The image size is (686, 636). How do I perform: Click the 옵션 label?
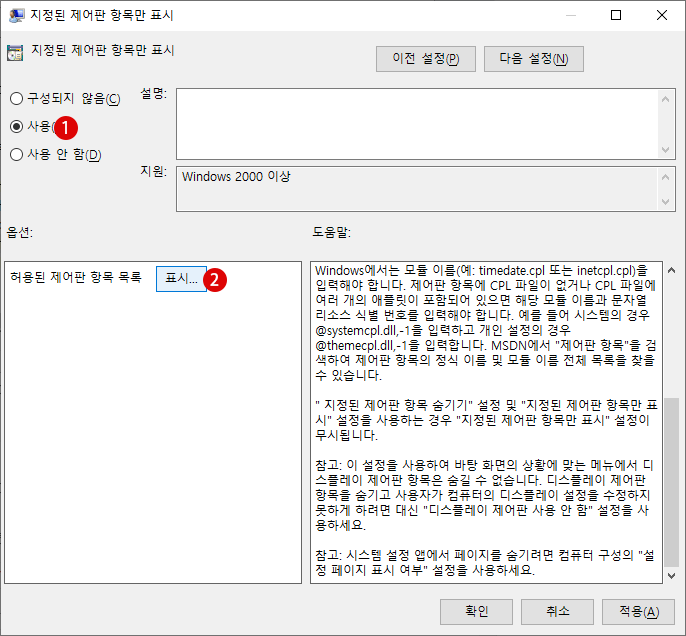click(x=20, y=232)
